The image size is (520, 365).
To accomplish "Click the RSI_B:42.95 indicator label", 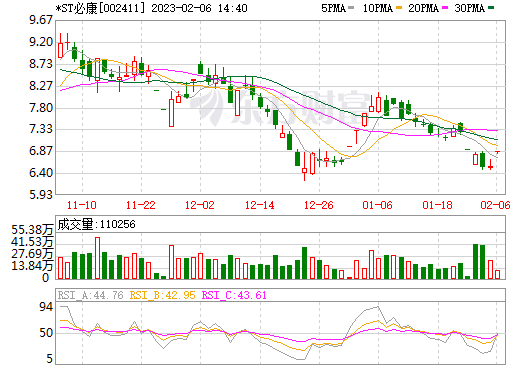I will click(162, 295).
